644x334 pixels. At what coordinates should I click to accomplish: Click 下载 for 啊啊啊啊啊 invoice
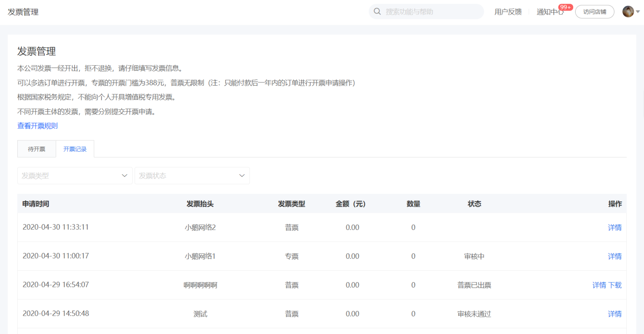pos(615,285)
